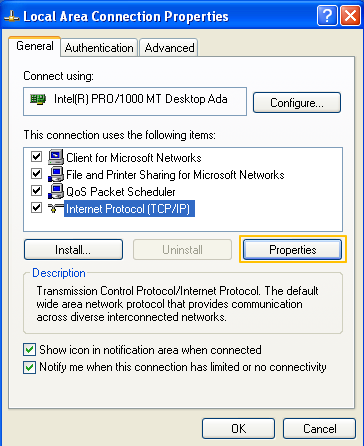Uncheck Client for Microsoft Networks
The image size is (364, 446).
click(36, 156)
